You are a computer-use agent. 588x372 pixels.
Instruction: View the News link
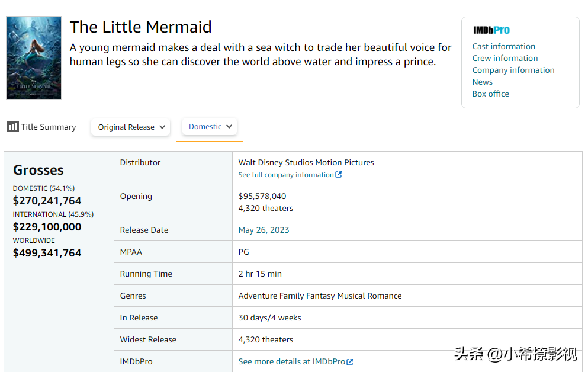point(483,82)
